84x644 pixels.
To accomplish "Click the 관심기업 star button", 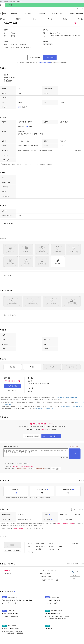I will point(8,550).
